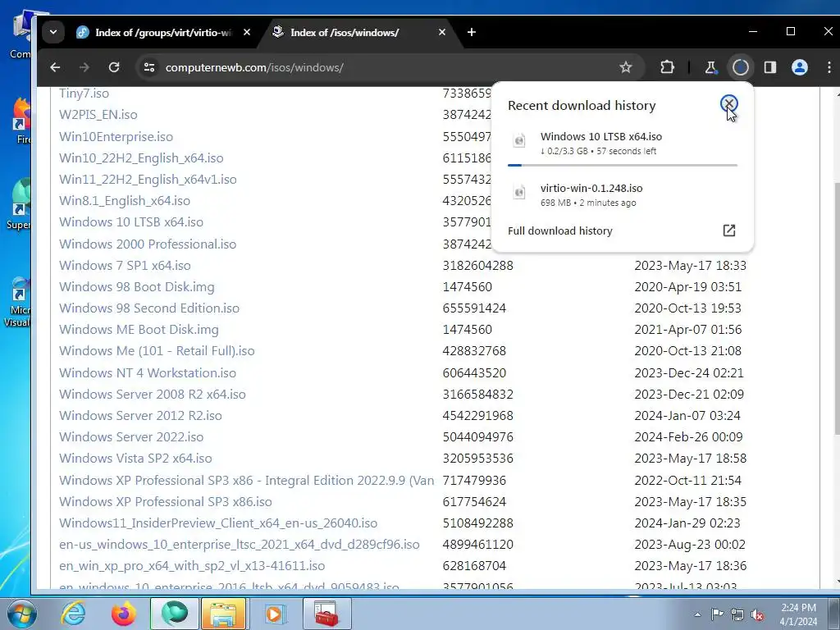Click file size 3182604288 of Windows 7 SP1

(x=478, y=266)
